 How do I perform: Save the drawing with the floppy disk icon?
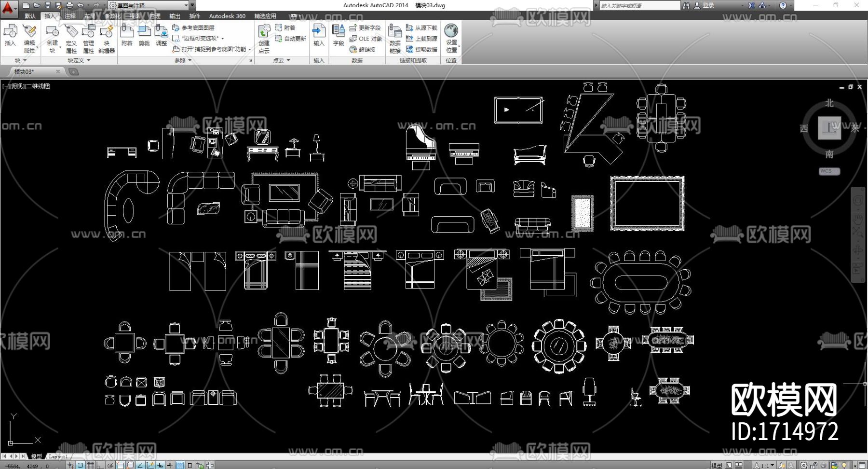pyautogui.click(x=48, y=5)
